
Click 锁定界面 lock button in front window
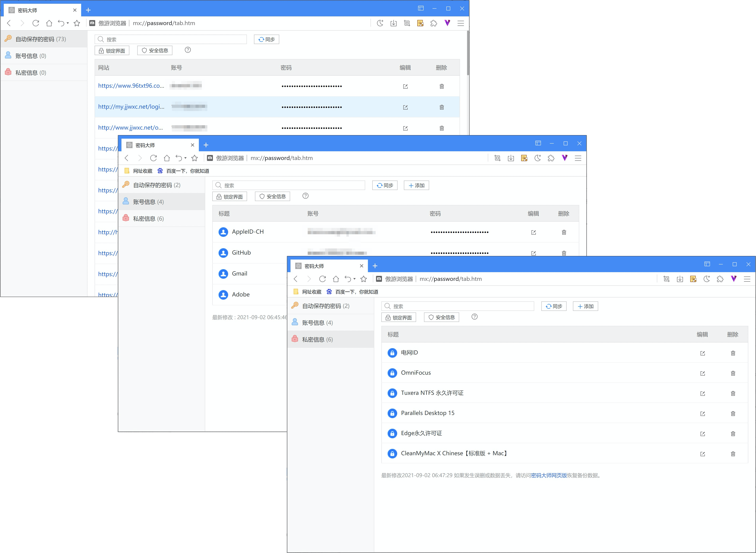[x=399, y=317]
